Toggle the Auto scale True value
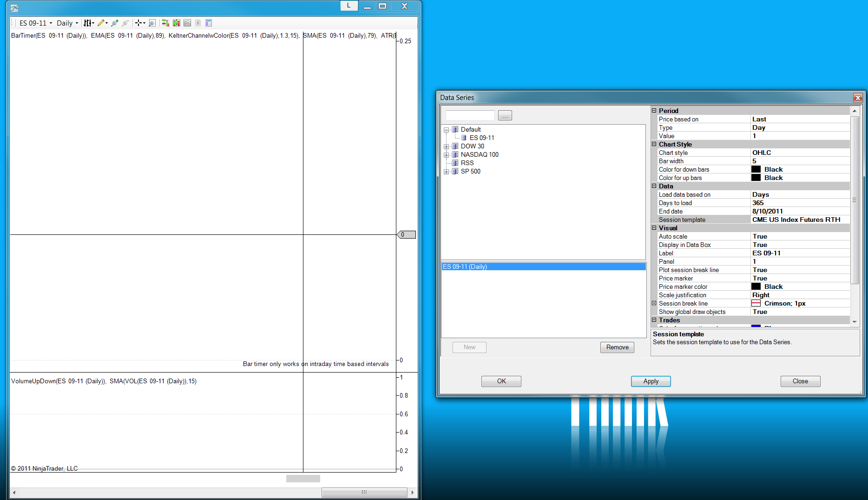This screenshot has width=868, height=500. [800, 236]
